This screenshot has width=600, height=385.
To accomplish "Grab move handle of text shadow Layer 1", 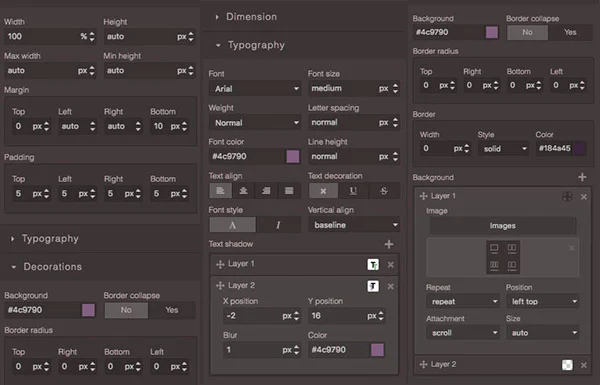I will click(220, 264).
